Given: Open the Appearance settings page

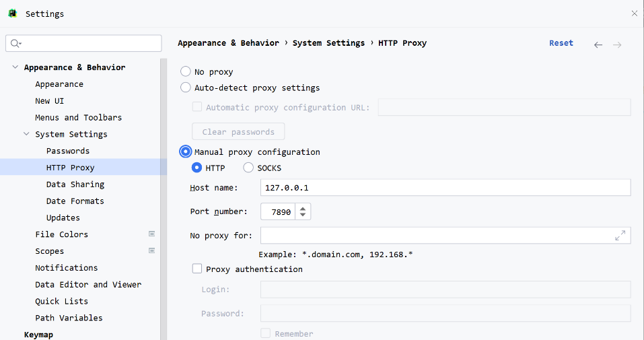Looking at the screenshot, I should click(x=59, y=84).
